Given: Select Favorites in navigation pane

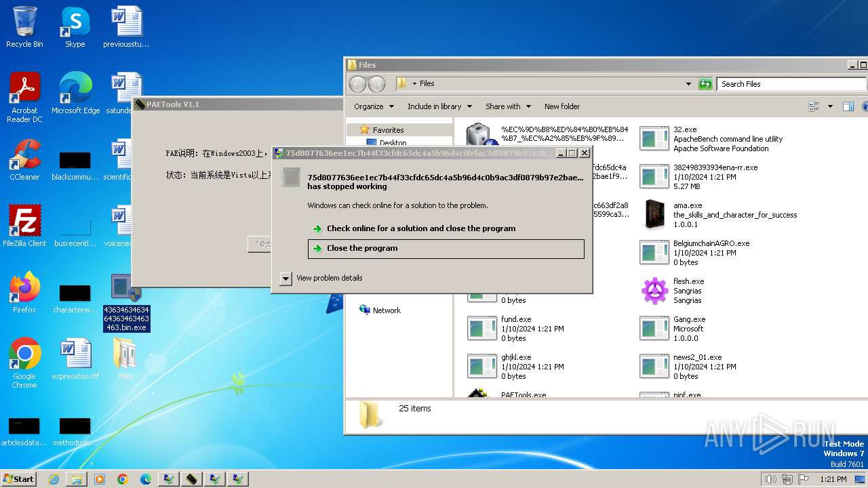Looking at the screenshot, I should [388, 130].
